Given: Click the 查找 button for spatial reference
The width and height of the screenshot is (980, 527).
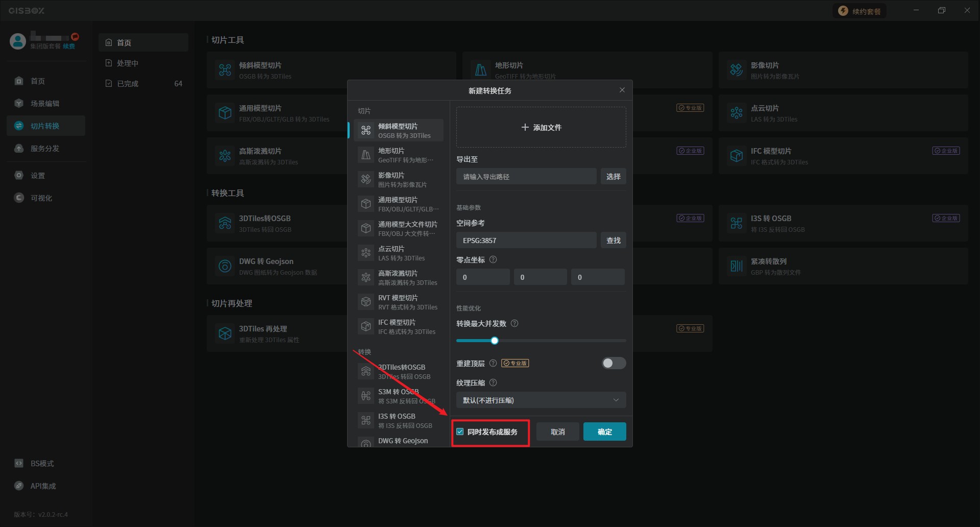Looking at the screenshot, I should [x=613, y=241].
